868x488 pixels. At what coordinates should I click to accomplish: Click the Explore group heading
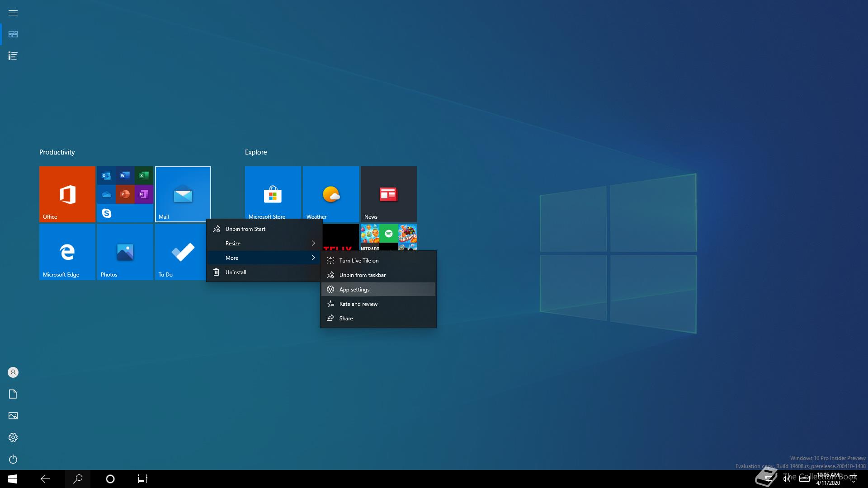pos(256,152)
